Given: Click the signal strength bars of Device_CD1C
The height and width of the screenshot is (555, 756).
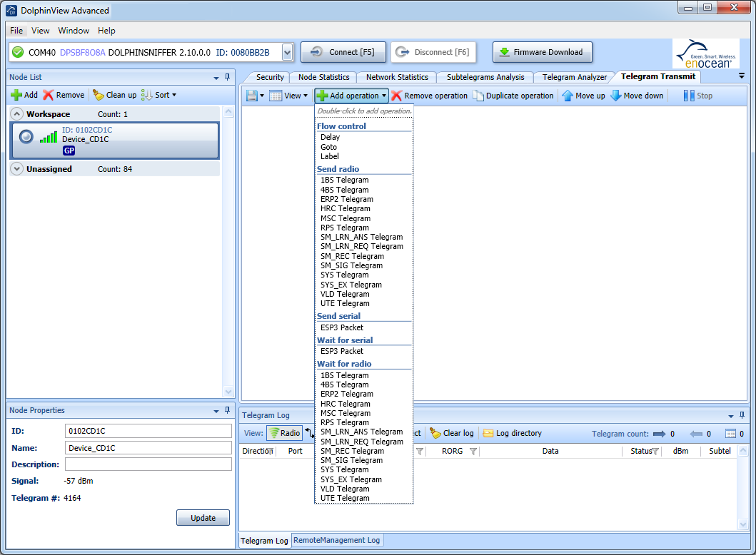Looking at the screenshot, I should coord(49,137).
